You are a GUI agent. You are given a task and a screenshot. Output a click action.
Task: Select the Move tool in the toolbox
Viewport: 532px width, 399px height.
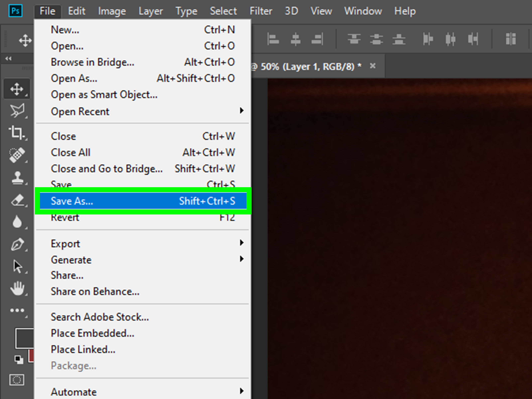click(17, 89)
